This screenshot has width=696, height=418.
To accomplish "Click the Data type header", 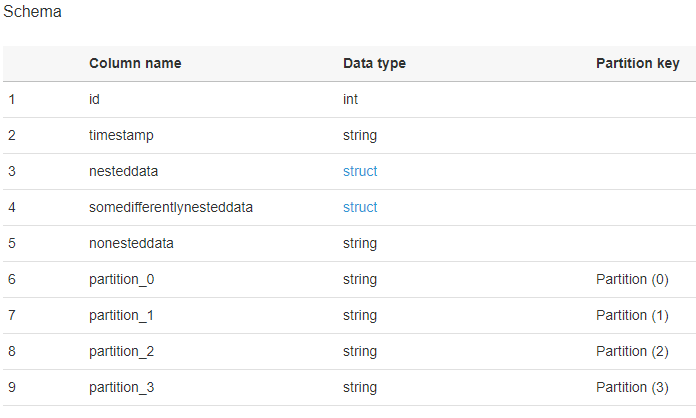I will tap(374, 63).
